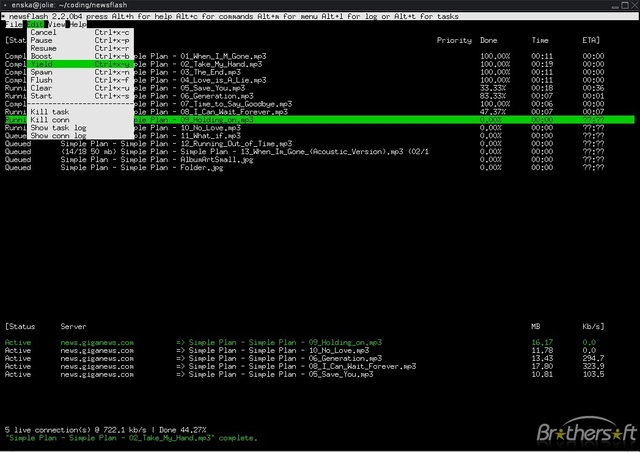Click the newsflash 2.2.0b4 title bar line
The width and height of the screenshot is (640, 452).
320,16
